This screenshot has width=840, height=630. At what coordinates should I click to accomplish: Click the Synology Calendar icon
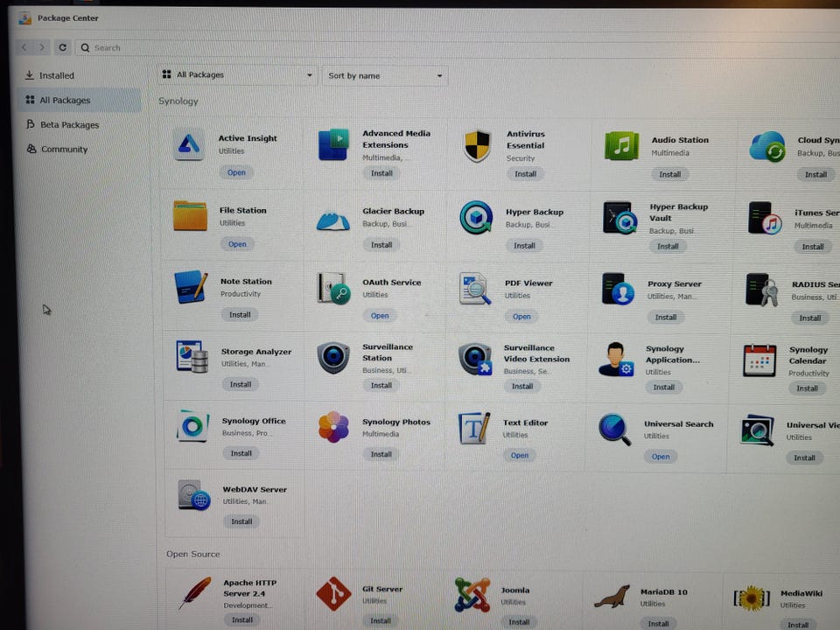[759, 360]
